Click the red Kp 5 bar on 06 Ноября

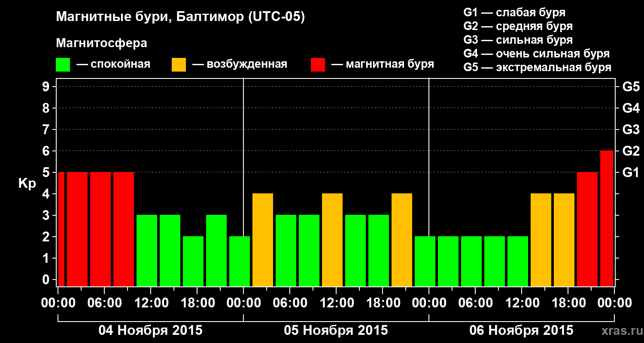pos(587,229)
